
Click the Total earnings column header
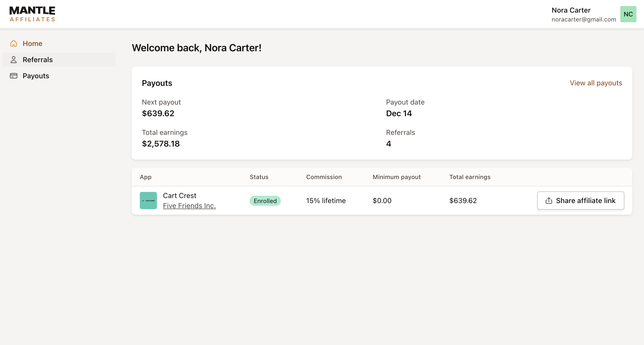point(470,177)
